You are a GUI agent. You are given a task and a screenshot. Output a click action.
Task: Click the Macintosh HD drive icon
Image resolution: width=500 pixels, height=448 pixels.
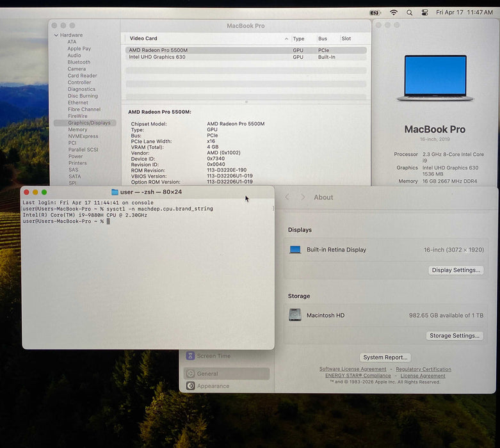point(295,315)
